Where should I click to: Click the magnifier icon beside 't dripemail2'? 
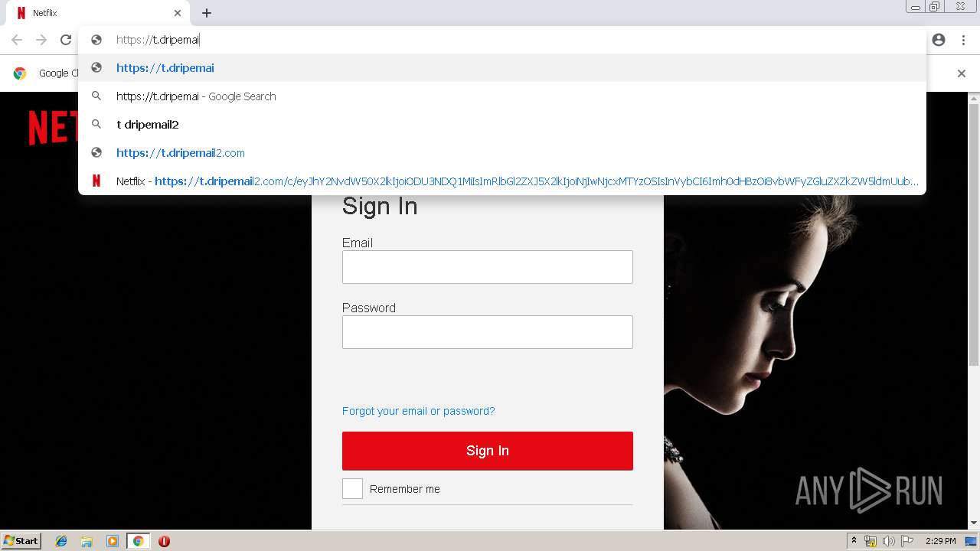click(x=96, y=124)
